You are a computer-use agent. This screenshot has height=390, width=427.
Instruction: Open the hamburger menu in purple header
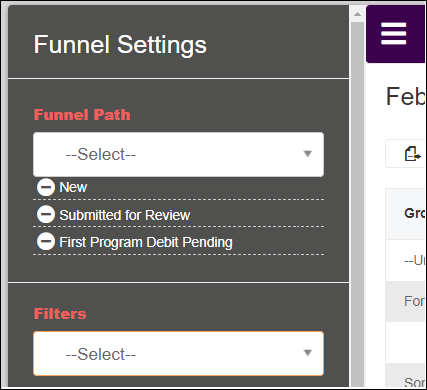(x=394, y=33)
